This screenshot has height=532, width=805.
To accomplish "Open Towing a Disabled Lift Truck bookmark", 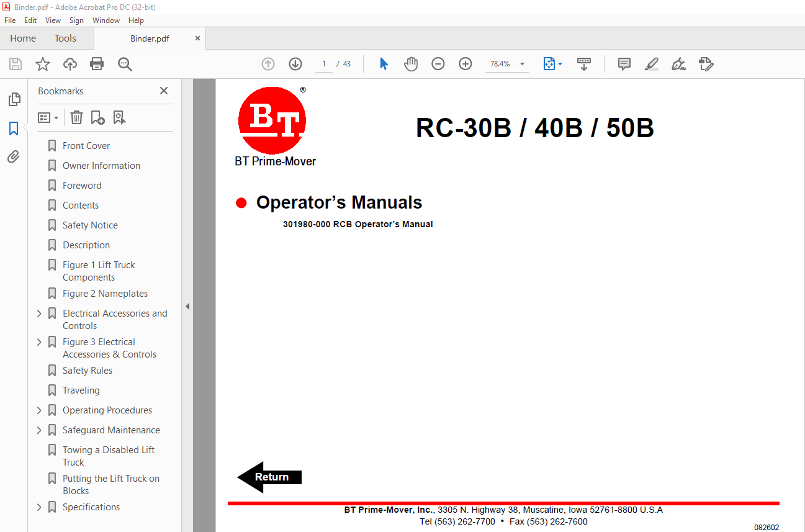I will (x=109, y=456).
